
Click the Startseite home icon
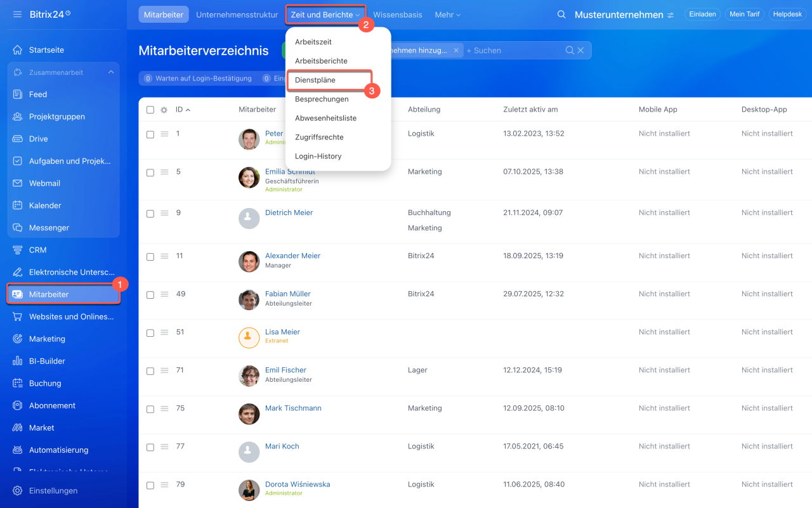18,50
